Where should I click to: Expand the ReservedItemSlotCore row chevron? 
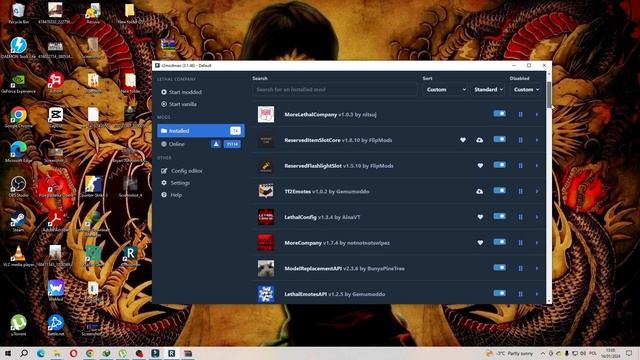coord(537,140)
